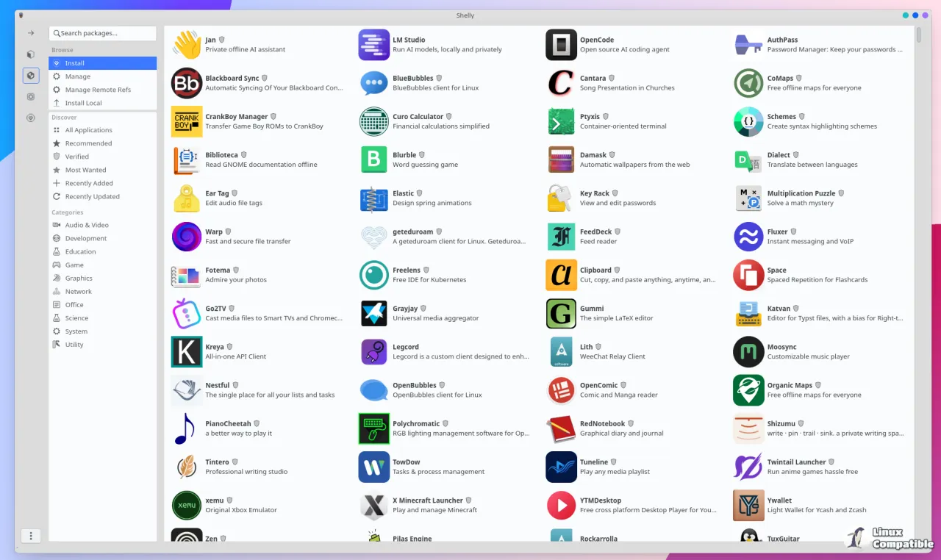This screenshot has height=560, width=941.
Task: Open the Install page in sidebar
Action: tap(103, 63)
